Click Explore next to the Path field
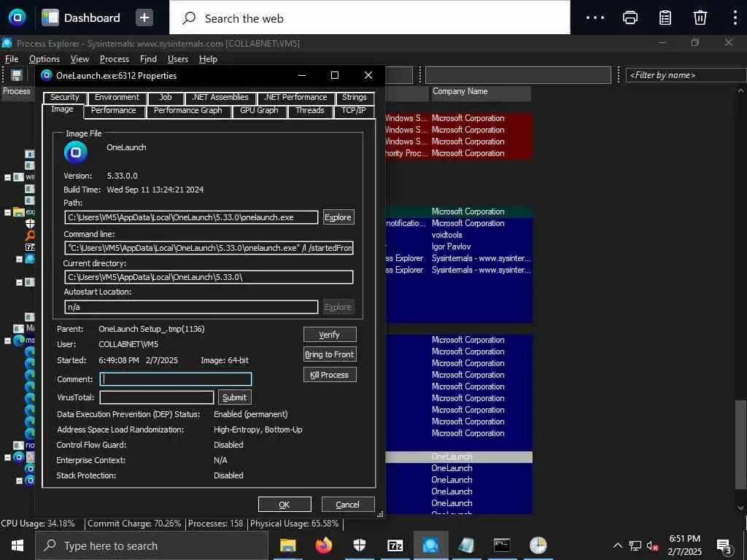 tap(338, 217)
